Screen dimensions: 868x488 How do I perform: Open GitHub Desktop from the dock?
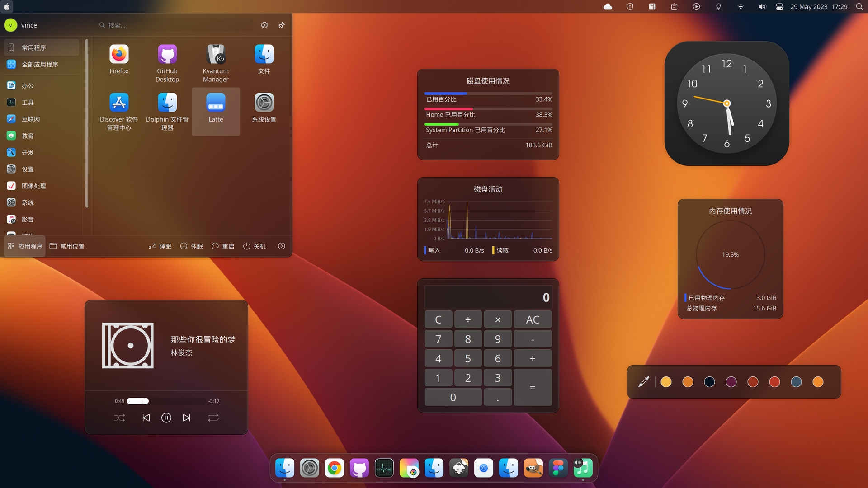point(359,468)
